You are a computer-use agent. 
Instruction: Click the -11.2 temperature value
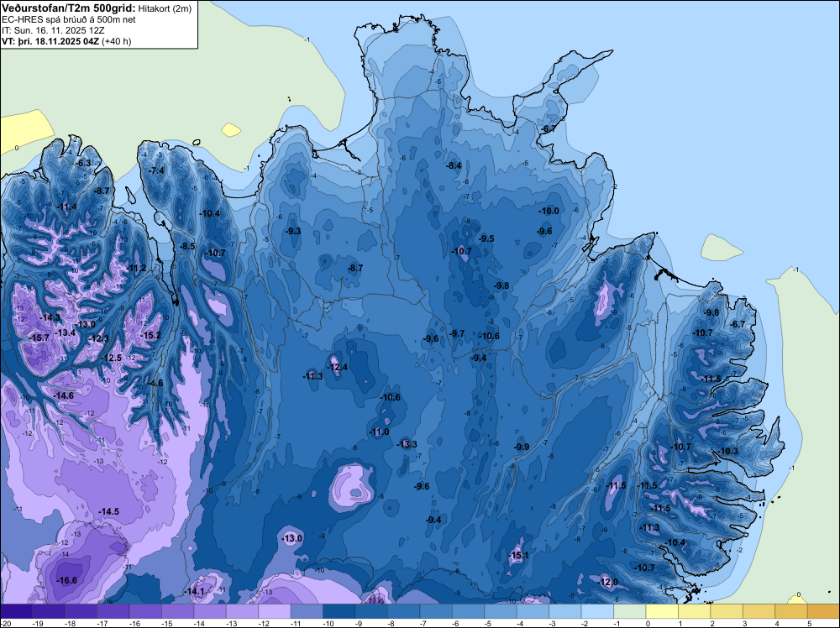pos(137,268)
